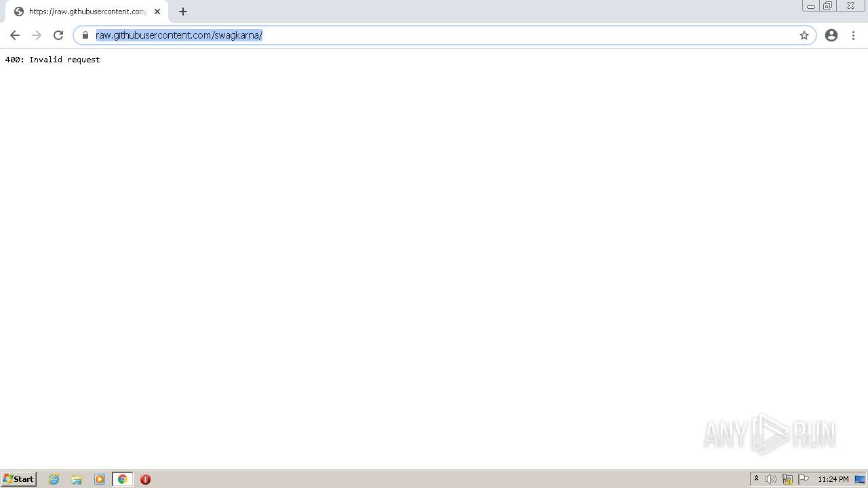
Task: Click the address bar URL field
Action: pyautogui.click(x=444, y=35)
